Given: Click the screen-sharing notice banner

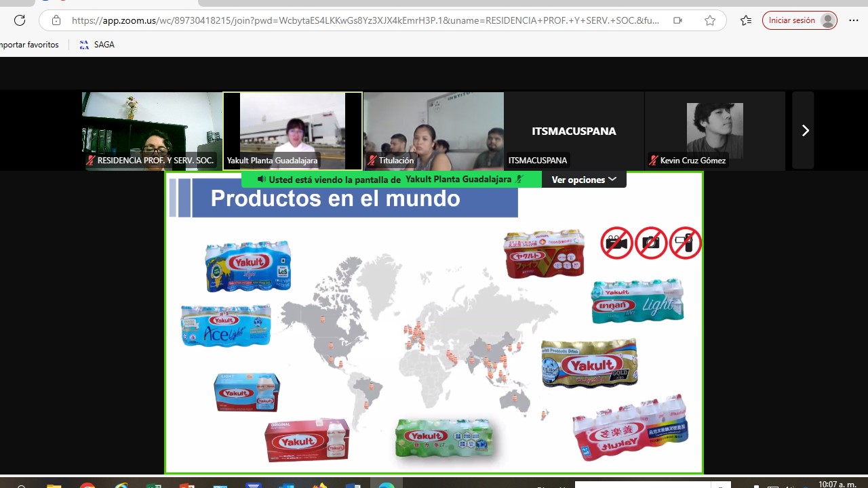Looking at the screenshot, I should 392,180.
